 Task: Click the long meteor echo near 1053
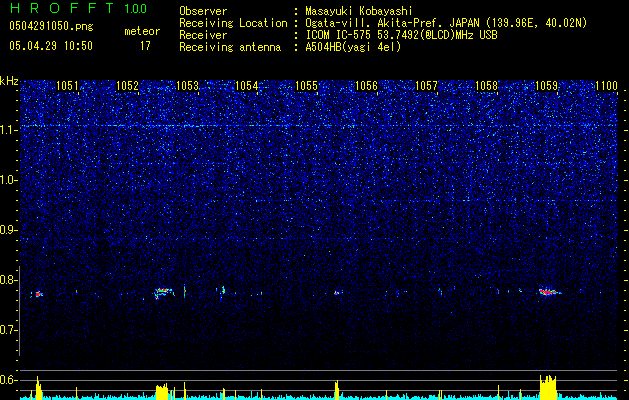pos(164,292)
